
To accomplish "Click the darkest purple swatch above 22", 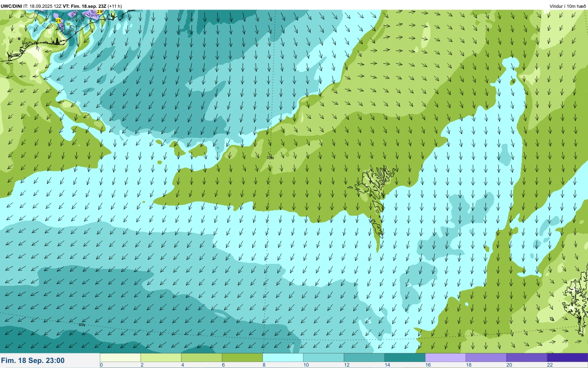I will tap(567, 357).
